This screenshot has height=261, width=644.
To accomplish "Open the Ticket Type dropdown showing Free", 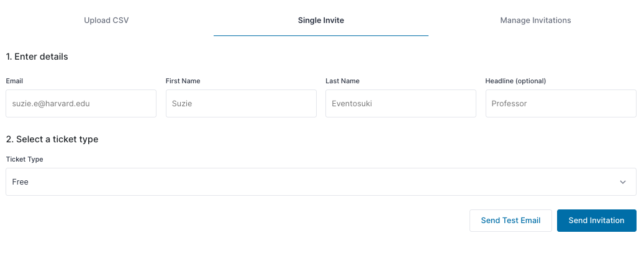I will [321, 181].
